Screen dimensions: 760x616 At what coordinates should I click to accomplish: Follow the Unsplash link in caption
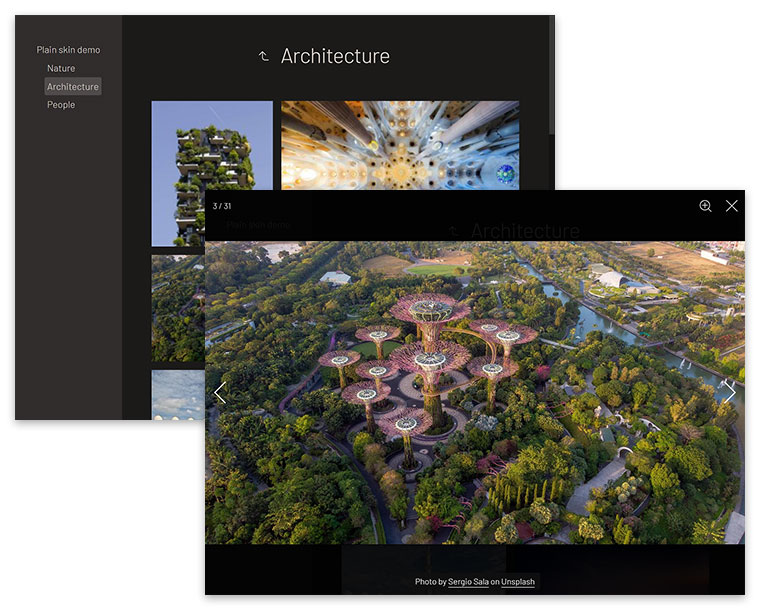point(518,582)
